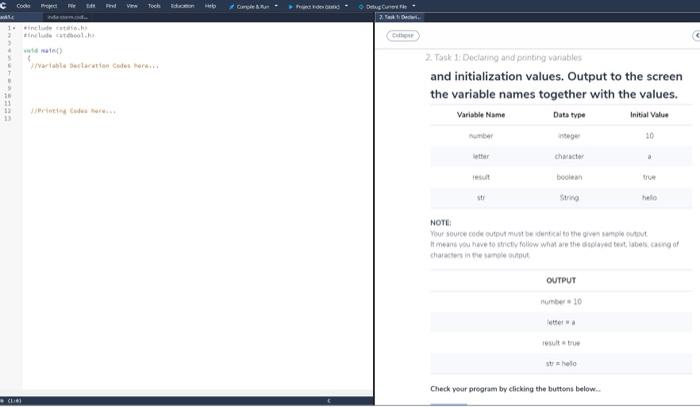Image resolution: width=700 pixels, height=407 pixels.
Task: Click line number 13 in the gutter
Action: 7,118
